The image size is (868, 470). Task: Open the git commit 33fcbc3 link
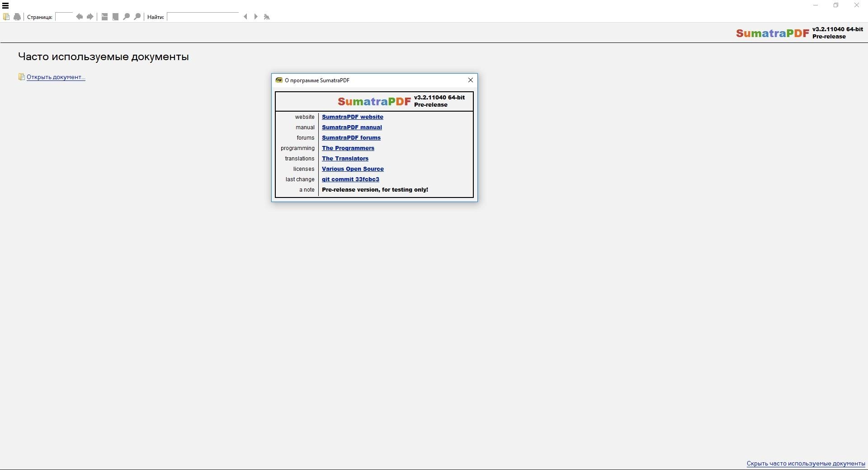350,179
